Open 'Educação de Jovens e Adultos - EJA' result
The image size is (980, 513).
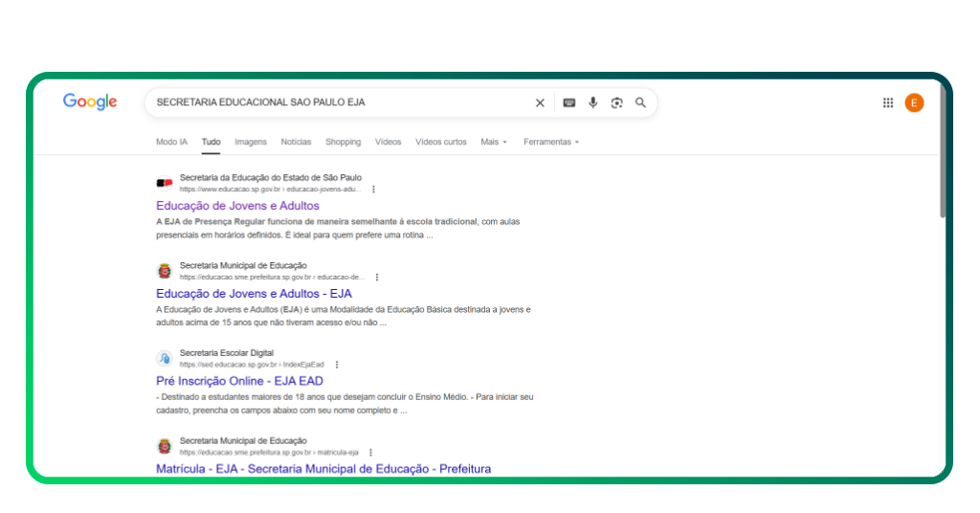(254, 294)
